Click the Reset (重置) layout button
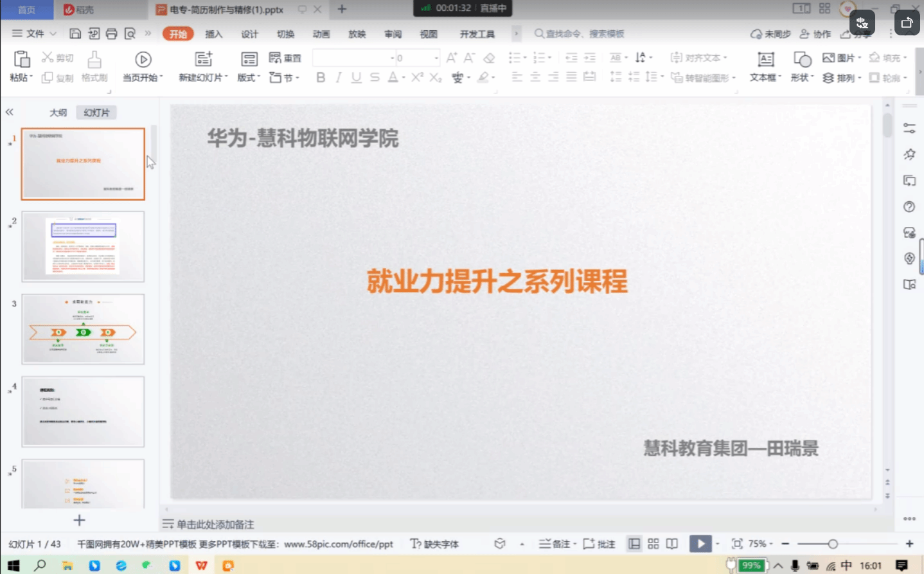 [285, 58]
